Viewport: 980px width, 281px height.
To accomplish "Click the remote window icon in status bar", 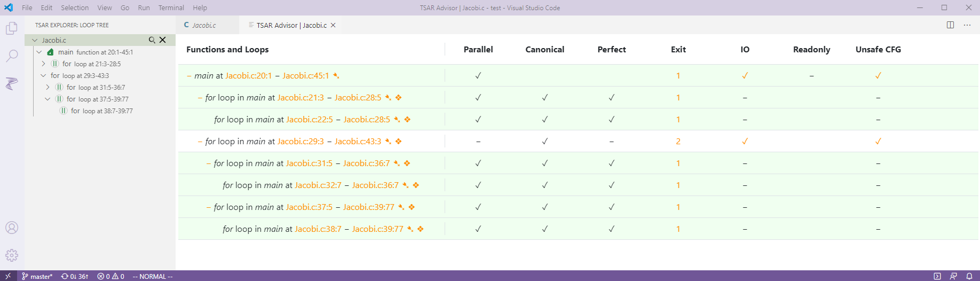I will pyautogui.click(x=8, y=276).
